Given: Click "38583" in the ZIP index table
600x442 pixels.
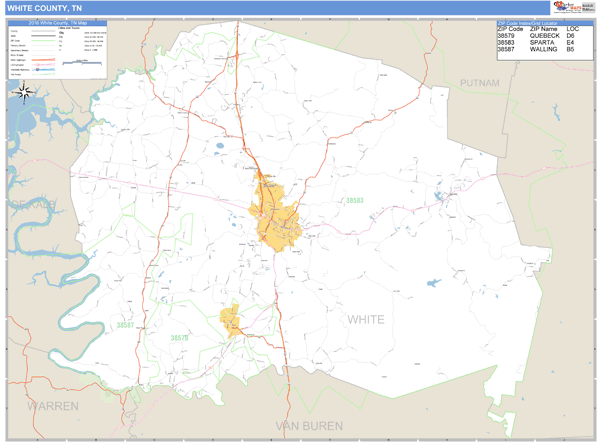Looking at the screenshot, I should pyautogui.click(x=506, y=42).
